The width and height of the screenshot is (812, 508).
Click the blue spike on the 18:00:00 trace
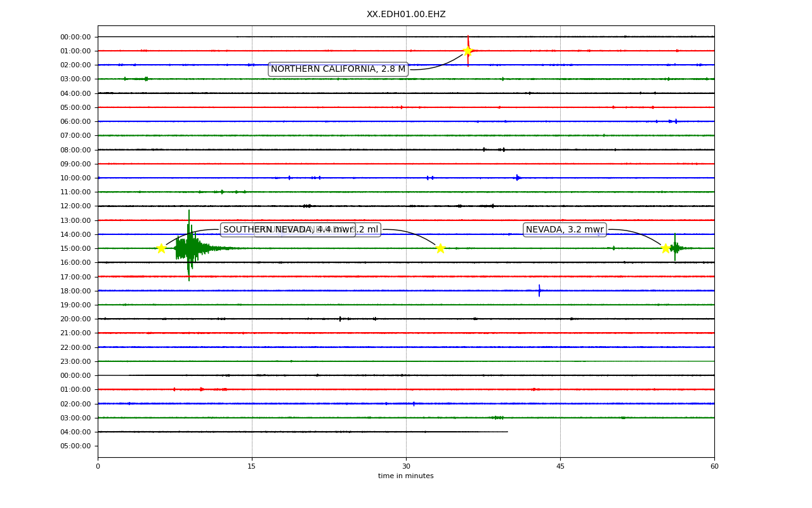point(539,291)
